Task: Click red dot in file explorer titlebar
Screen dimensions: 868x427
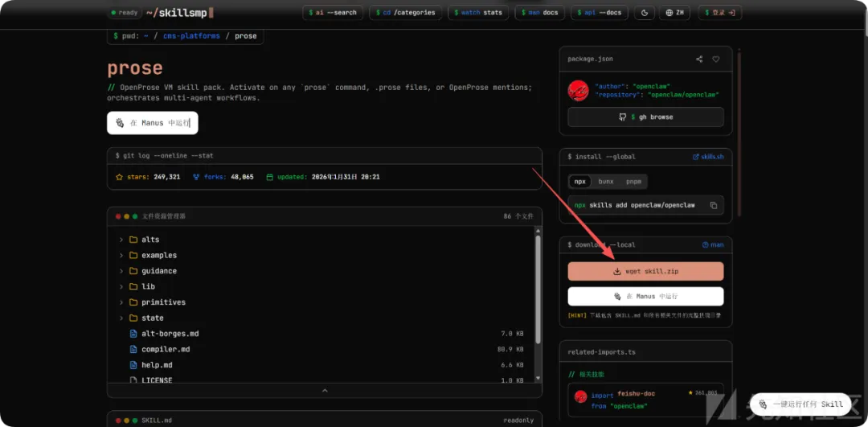Action: pos(118,216)
